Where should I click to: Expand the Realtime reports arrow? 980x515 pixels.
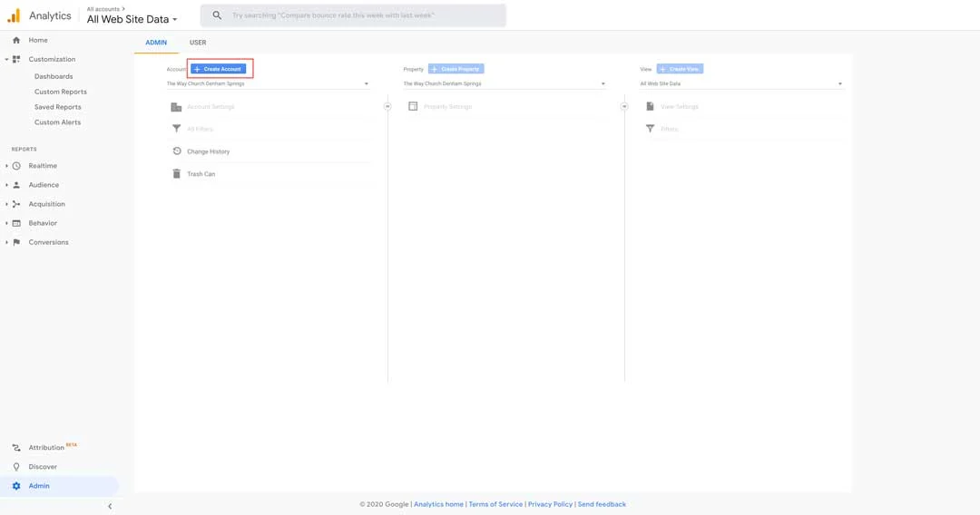click(x=7, y=166)
